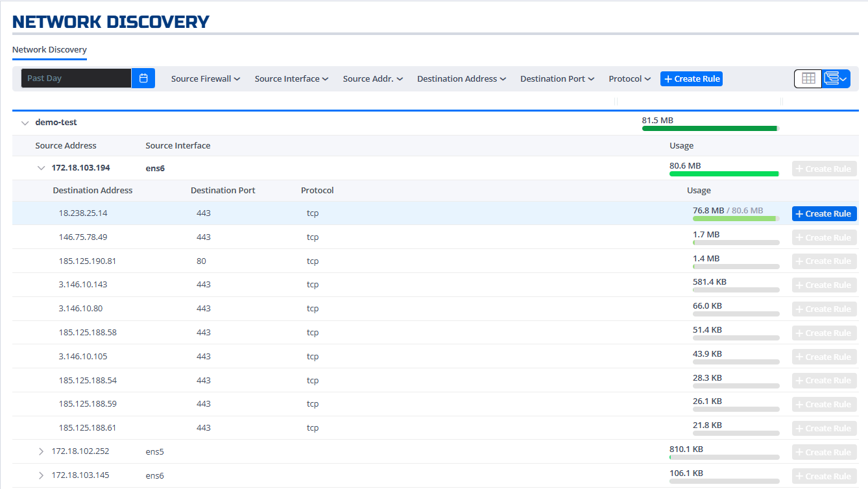Expand source address 172.18.102.252

click(41, 451)
